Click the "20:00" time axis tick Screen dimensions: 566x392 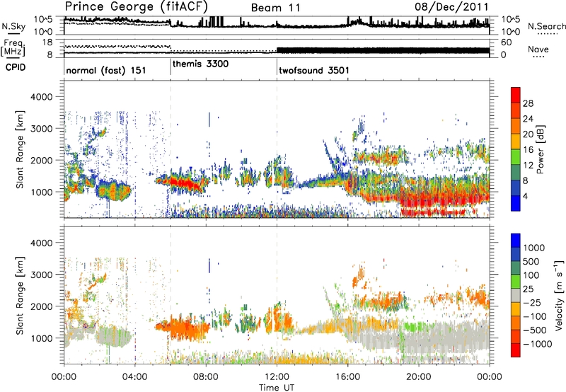(419, 377)
